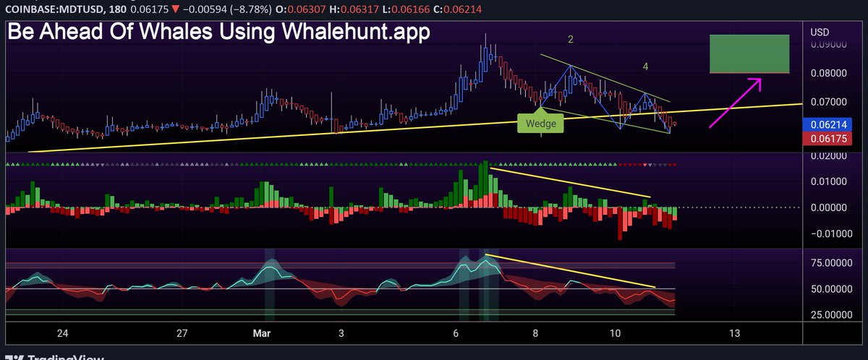Click the date label 10 on the time axis
The height and width of the screenshot is (360, 868).
616,334
